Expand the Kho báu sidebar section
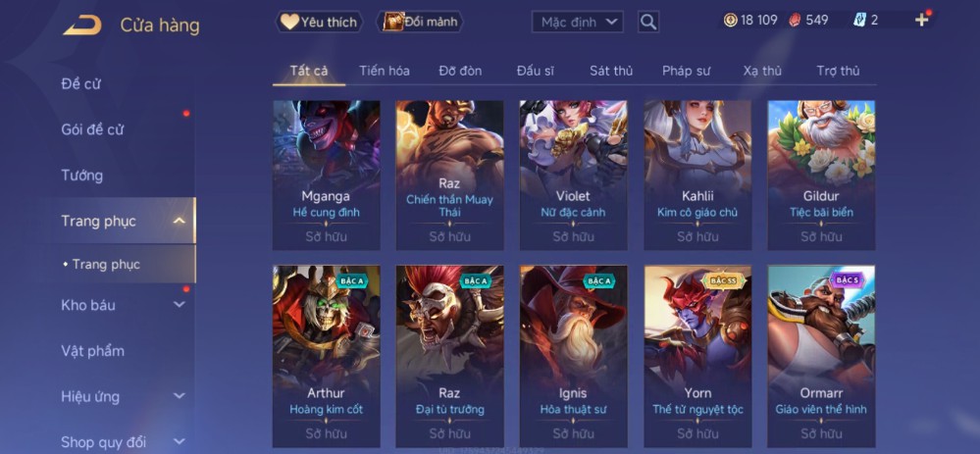The image size is (980, 454). click(180, 305)
